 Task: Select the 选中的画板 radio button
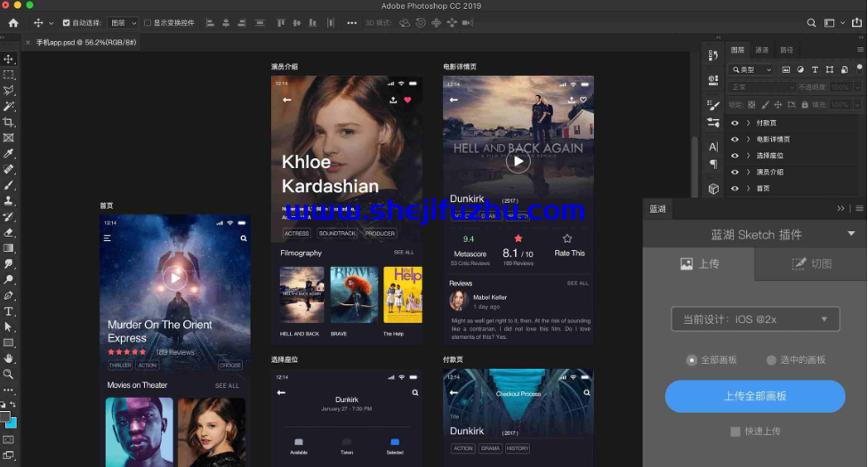(x=771, y=360)
